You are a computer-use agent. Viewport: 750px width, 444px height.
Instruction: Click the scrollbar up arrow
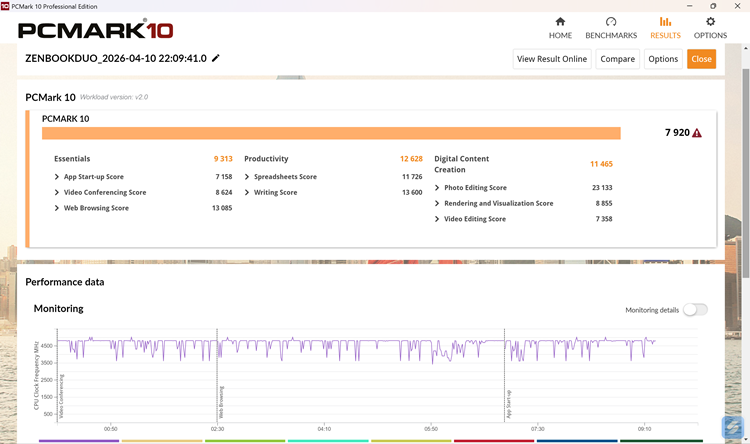click(x=746, y=48)
